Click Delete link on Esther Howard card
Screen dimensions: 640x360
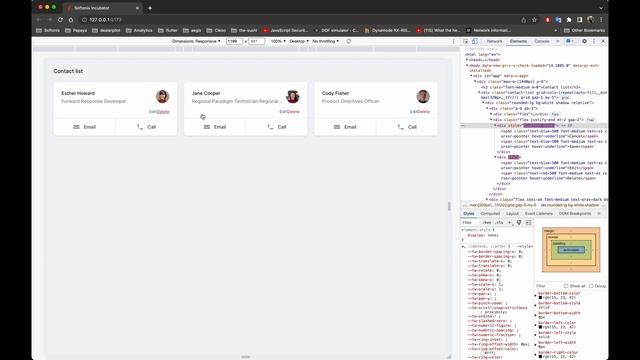point(163,111)
